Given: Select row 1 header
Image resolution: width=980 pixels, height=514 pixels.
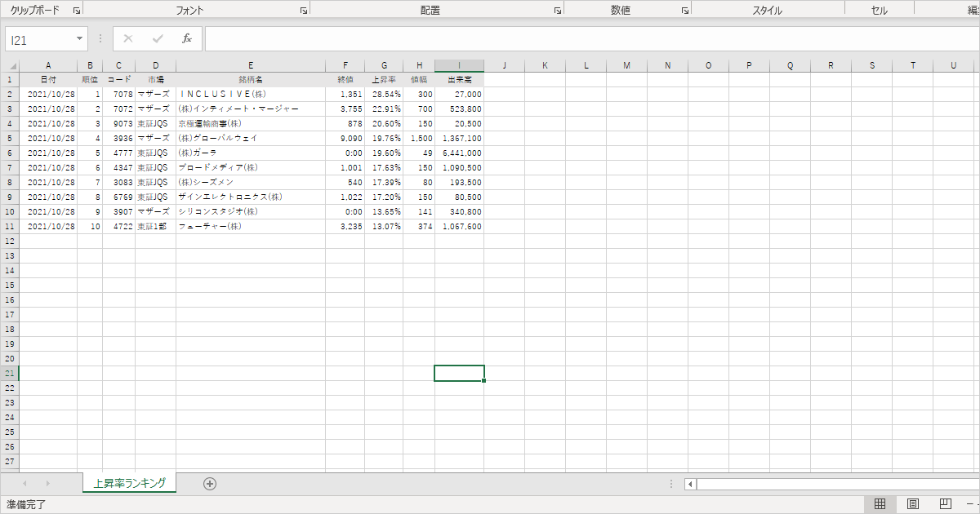Looking at the screenshot, I should (x=10, y=80).
